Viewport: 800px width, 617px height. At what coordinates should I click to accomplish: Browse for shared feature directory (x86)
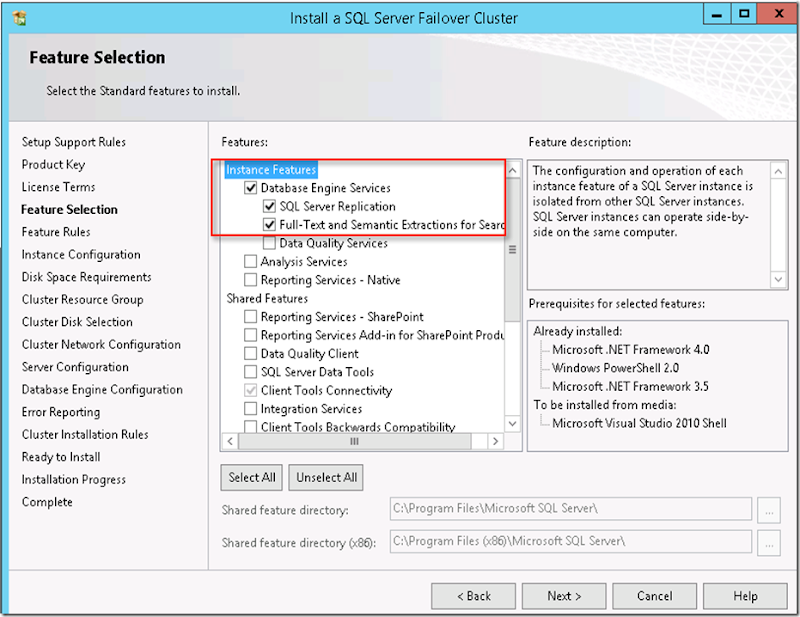pyautogui.click(x=769, y=542)
